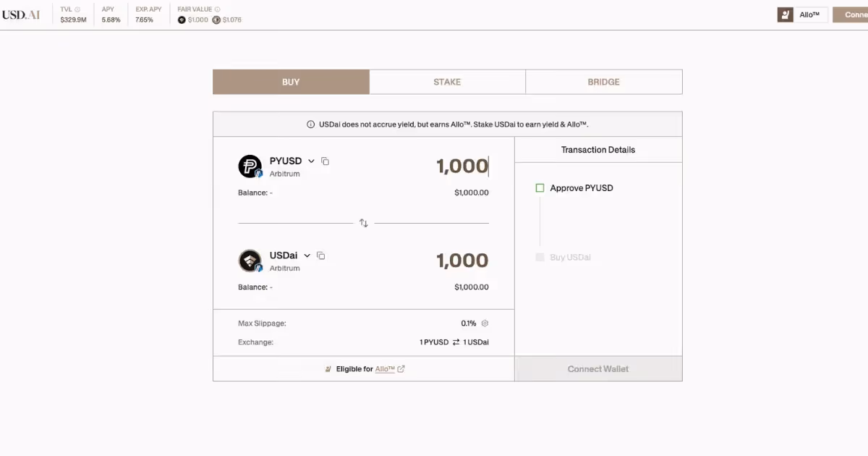Click the PYUSD token logo icon
Screen dimensions: 868x456
(250, 166)
